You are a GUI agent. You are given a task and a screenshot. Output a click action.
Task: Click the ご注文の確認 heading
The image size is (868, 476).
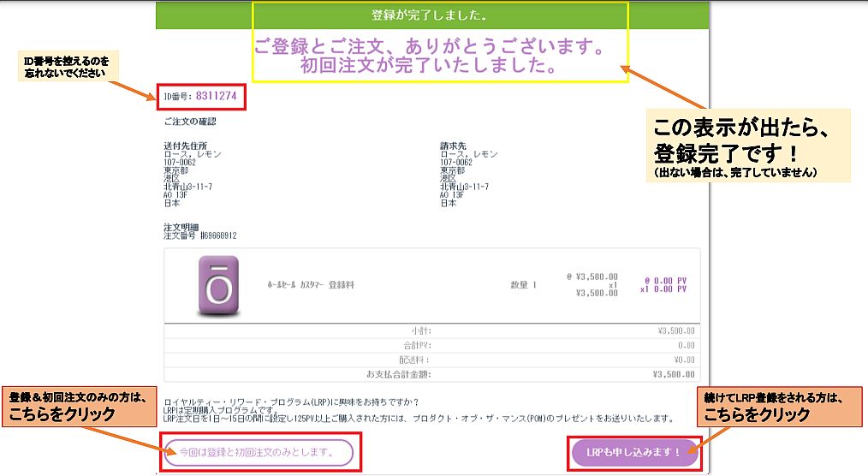[x=190, y=122]
